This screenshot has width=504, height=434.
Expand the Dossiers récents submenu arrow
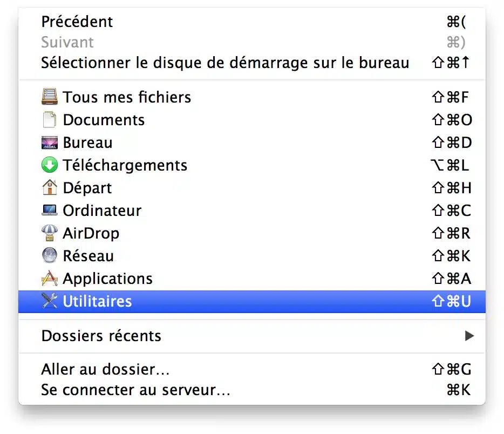point(469,336)
